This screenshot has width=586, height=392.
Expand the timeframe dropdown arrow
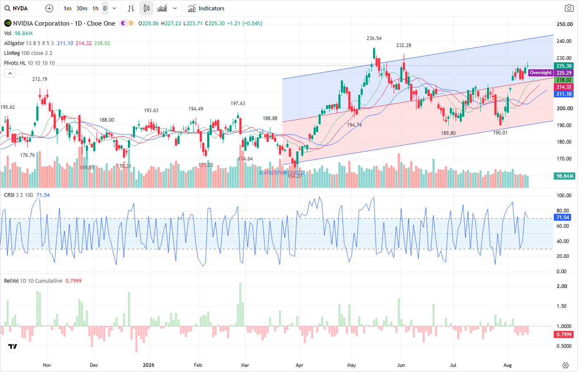(x=114, y=8)
